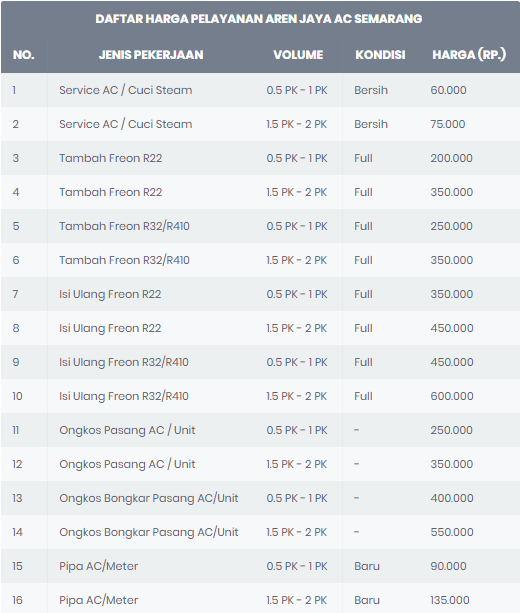Select 'Isi Ulang Freon R32/R410' in row 9
This screenshot has width=520, height=613.
[x=124, y=362]
